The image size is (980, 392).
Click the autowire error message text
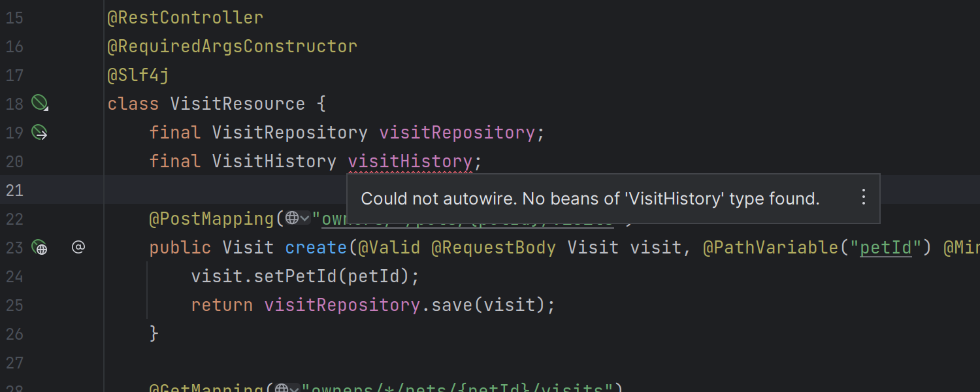590,199
